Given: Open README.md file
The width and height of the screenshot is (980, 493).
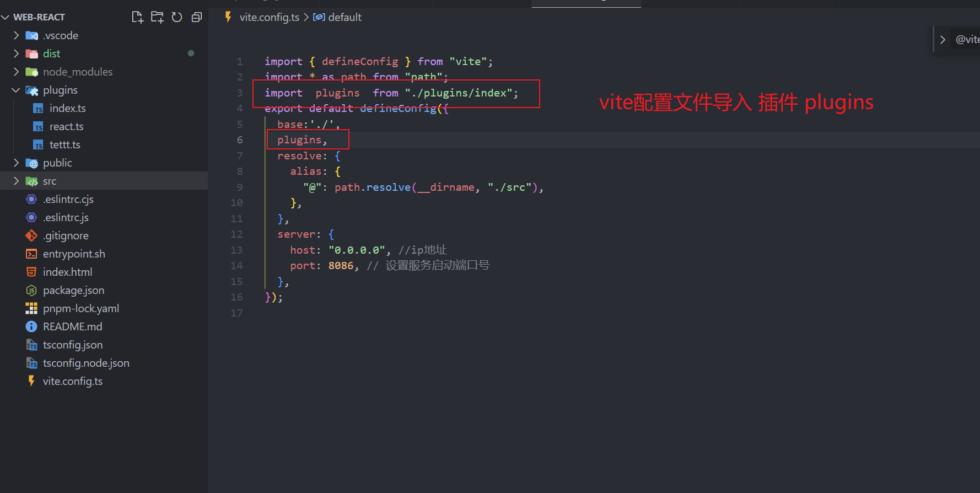Looking at the screenshot, I should click(72, 326).
